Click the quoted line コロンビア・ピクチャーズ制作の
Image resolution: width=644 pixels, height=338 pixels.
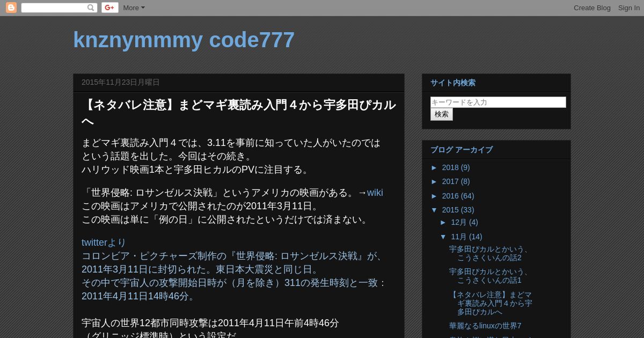point(234,256)
